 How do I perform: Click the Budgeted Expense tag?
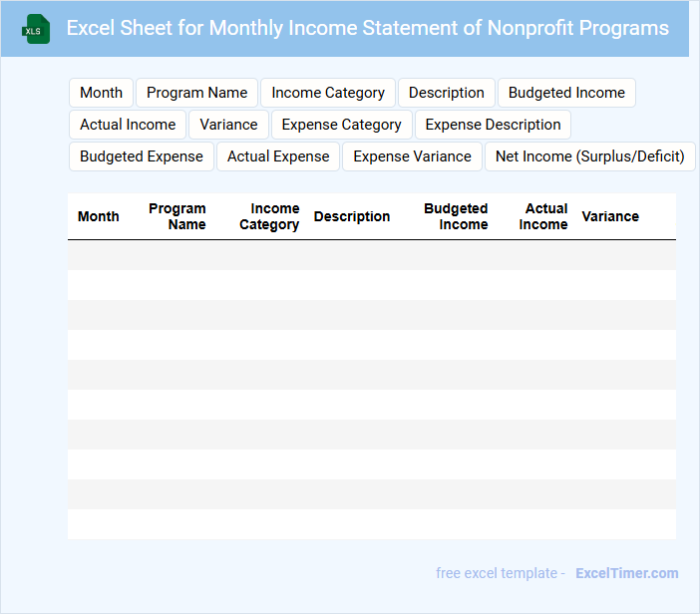coord(141,156)
